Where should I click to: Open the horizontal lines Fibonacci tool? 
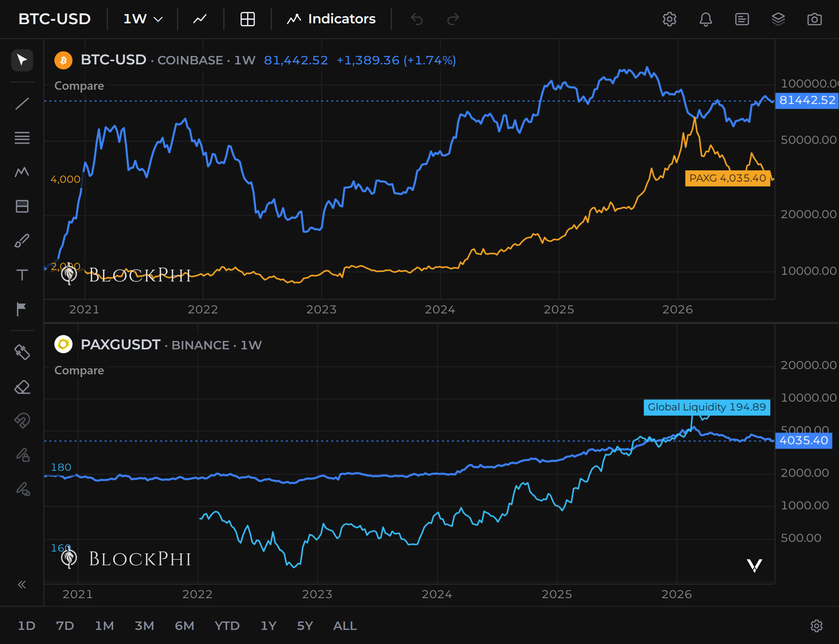tap(22, 138)
